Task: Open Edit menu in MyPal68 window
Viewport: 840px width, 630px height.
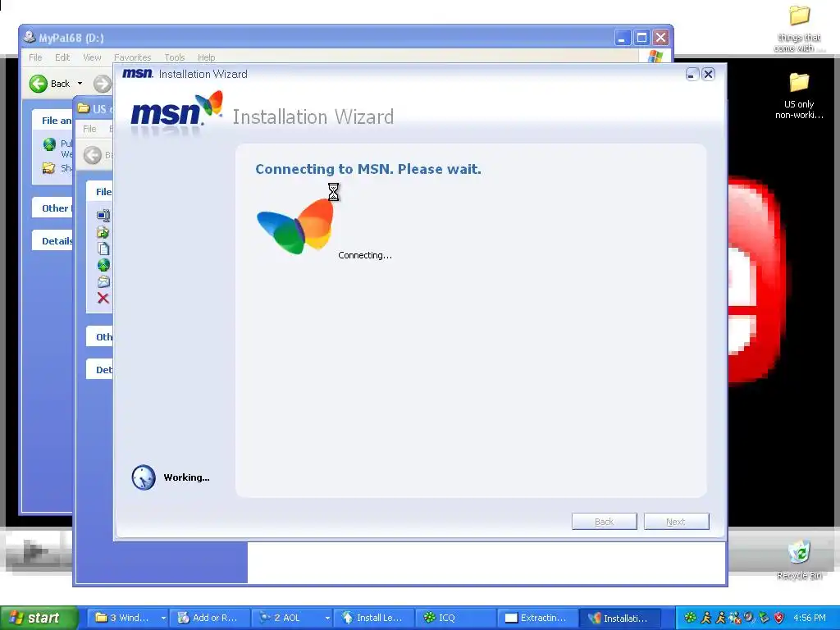Action: coord(62,57)
